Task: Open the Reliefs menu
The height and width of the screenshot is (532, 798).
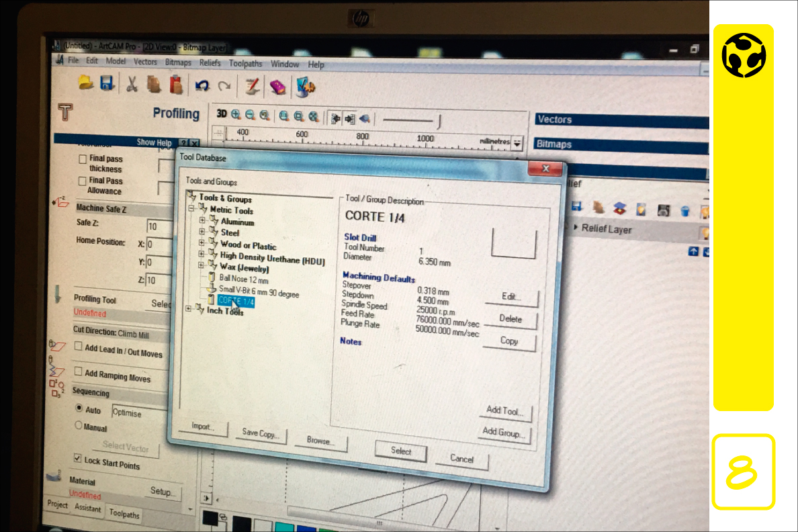Action: pyautogui.click(x=210, y=62)
